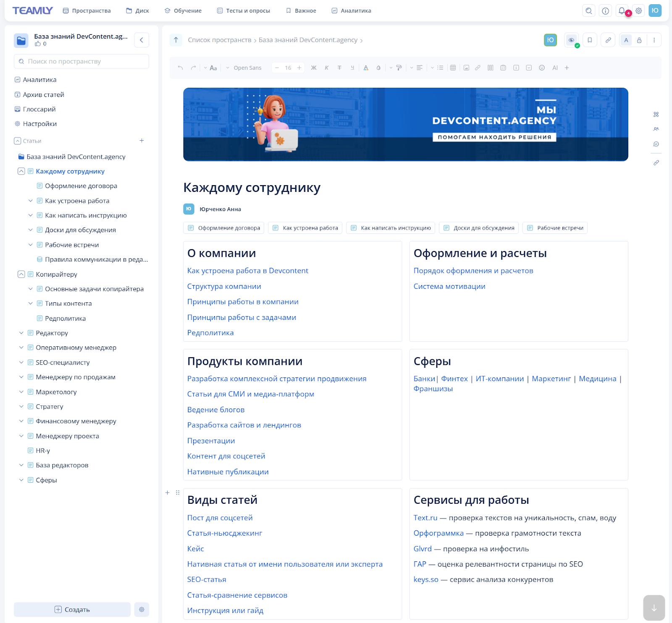Insert a hyperlink from the editor toolbar
Image resolution: width=672 pixels, height=623 pixels.
[x=478, y=68]
